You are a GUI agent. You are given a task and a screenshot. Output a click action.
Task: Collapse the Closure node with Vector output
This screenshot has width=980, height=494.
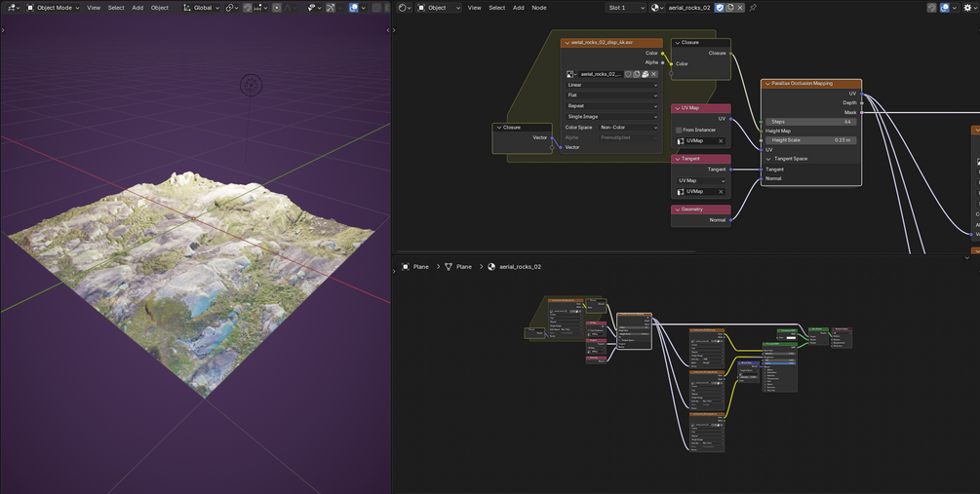pos(498,127)
